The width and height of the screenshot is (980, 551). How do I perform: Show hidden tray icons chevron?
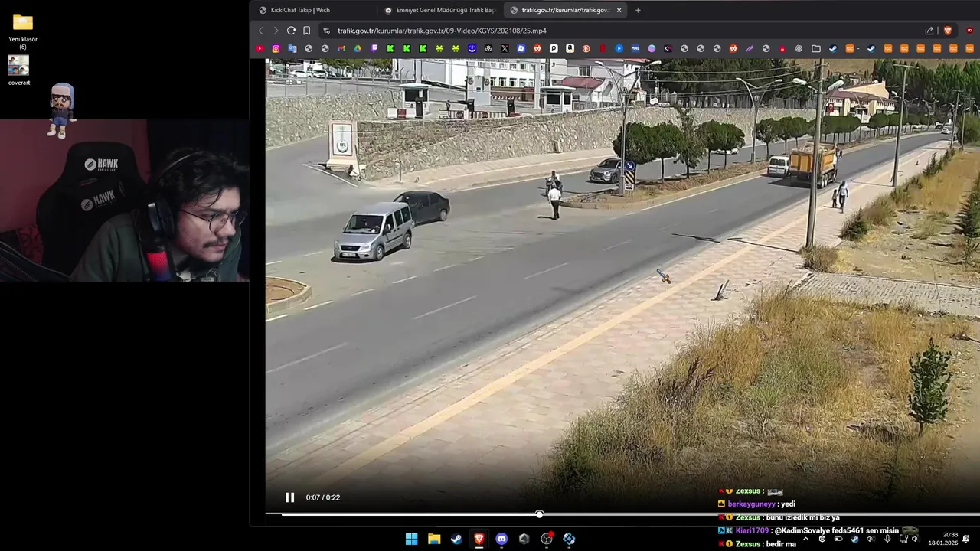click(805, 539)
